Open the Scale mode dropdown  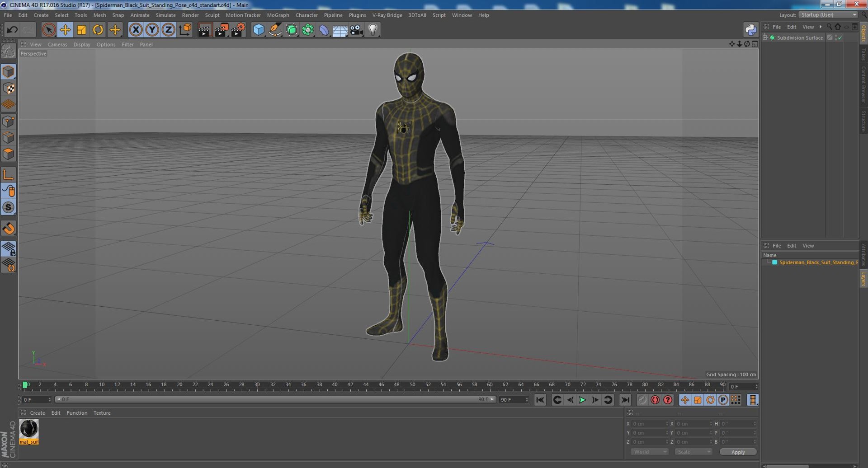[x=693, y=452]
